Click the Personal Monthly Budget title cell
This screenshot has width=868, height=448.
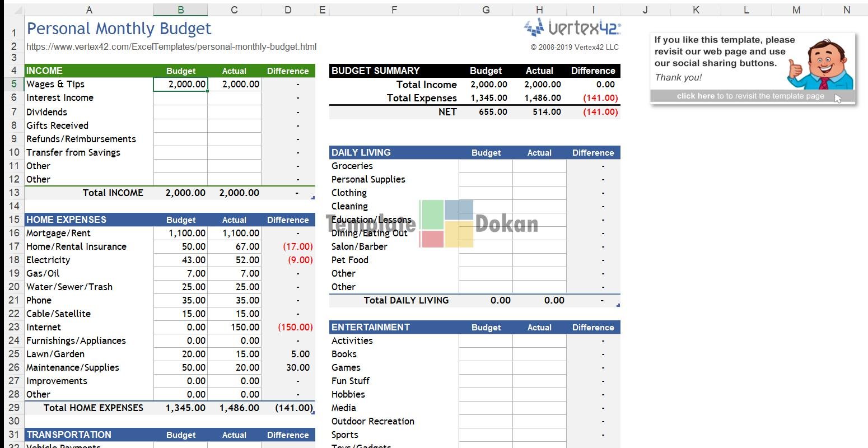click(x=119, y=29)
